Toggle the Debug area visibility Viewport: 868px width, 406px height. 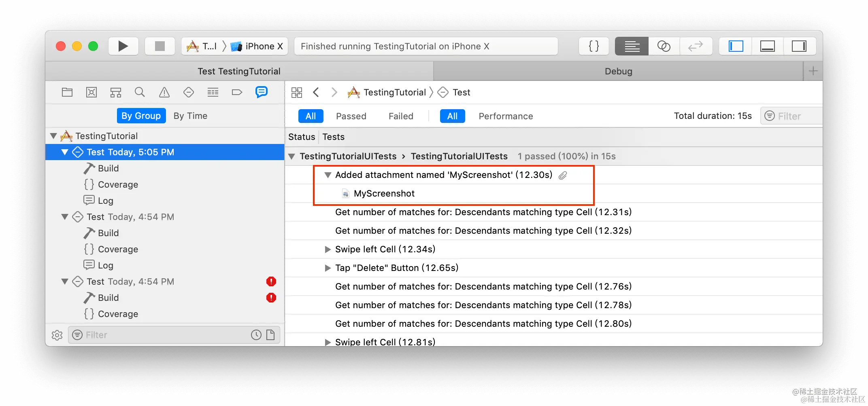coord(768,46)
